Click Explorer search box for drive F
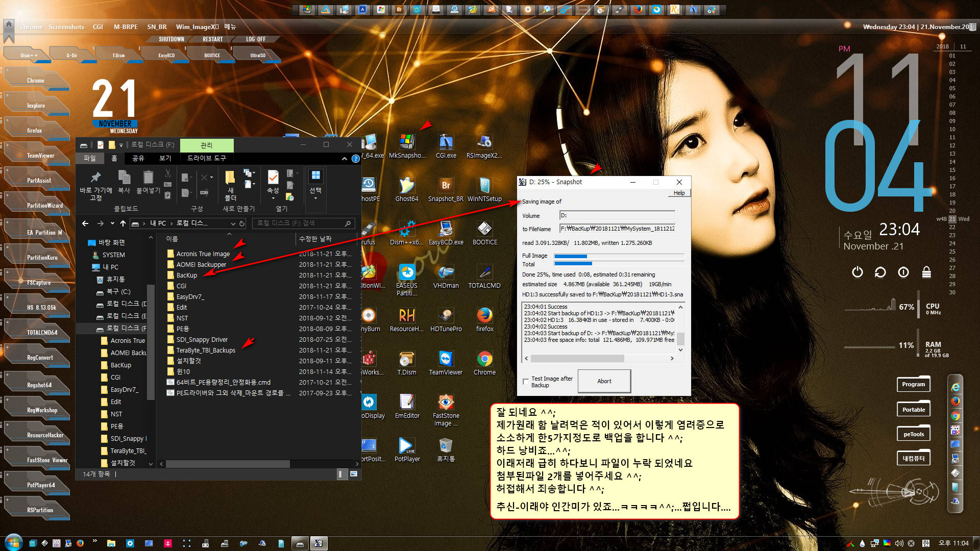This screenshot has width=980, height=551. [x=304, y=223]
